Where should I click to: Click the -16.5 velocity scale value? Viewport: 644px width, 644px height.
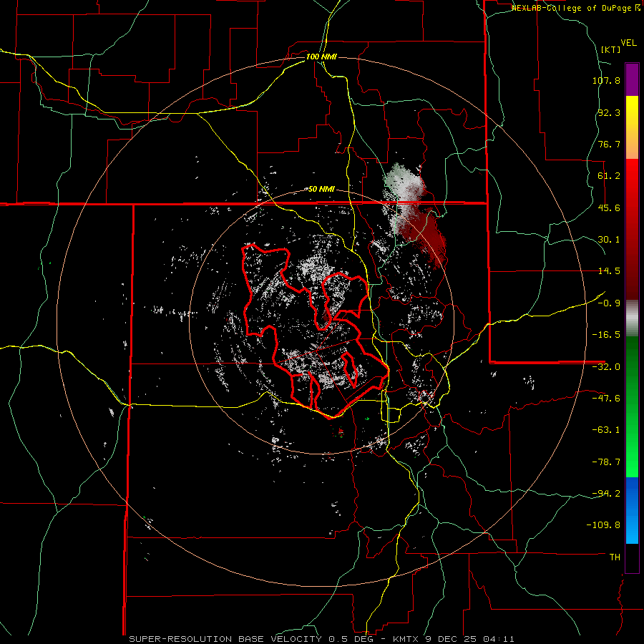point(606,335)
